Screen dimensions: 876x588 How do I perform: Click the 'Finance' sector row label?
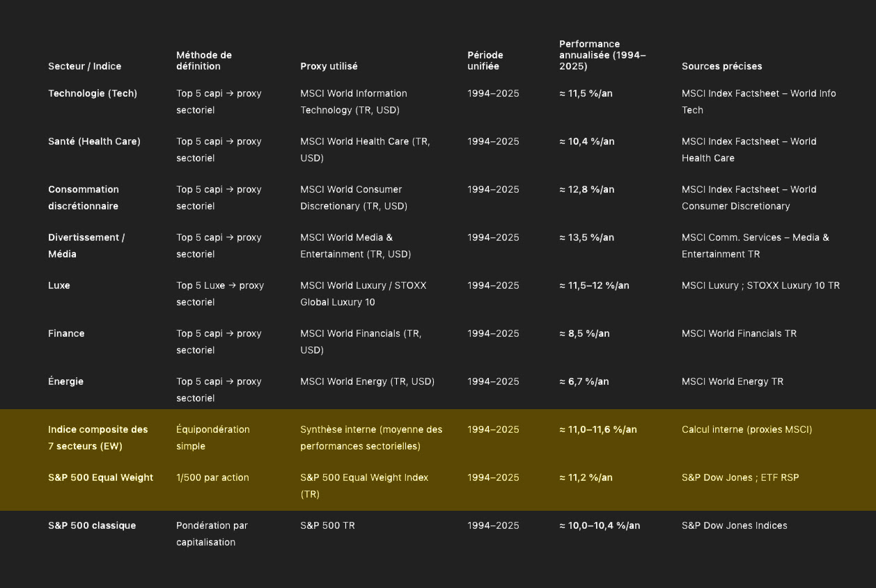[66, 333]
